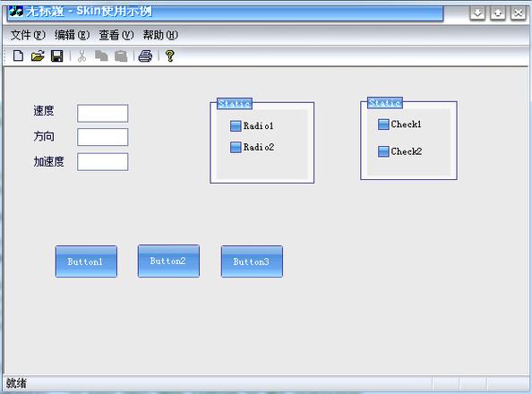Click Button3
Screen dimensions: 532x394
click(252, 261)
